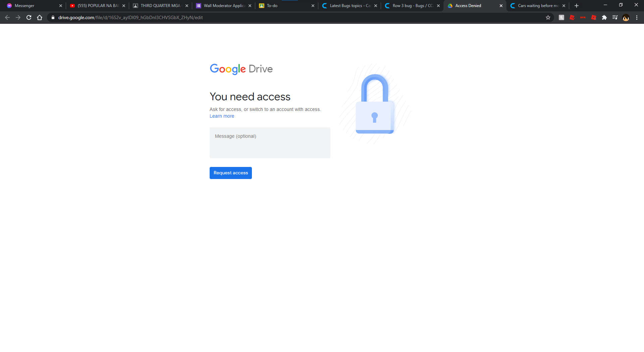Focus the Message (optional) text box
Viewport: 644px width, 352px height.
coord(270,143)
